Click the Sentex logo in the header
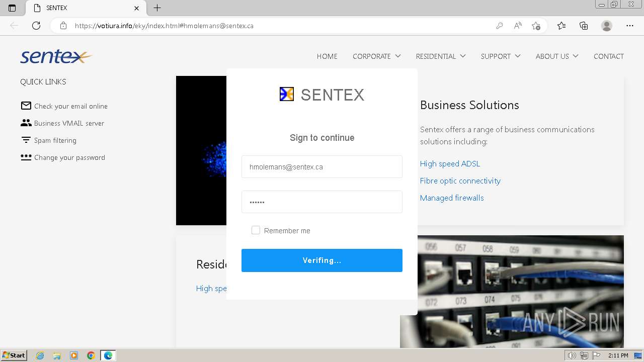 56,56
